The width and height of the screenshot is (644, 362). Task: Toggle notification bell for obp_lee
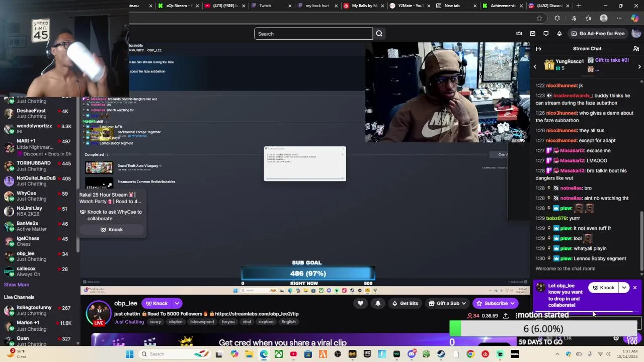point(378,303)
